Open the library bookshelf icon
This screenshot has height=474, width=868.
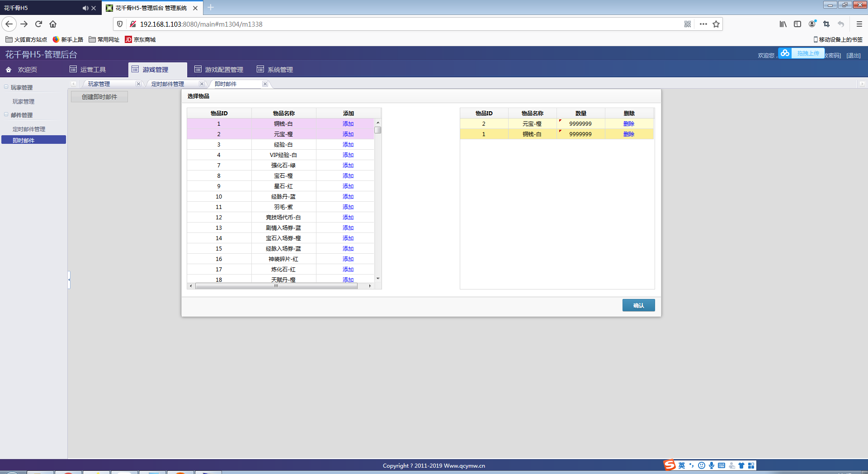pyautogui.click(x=783, y=24)
